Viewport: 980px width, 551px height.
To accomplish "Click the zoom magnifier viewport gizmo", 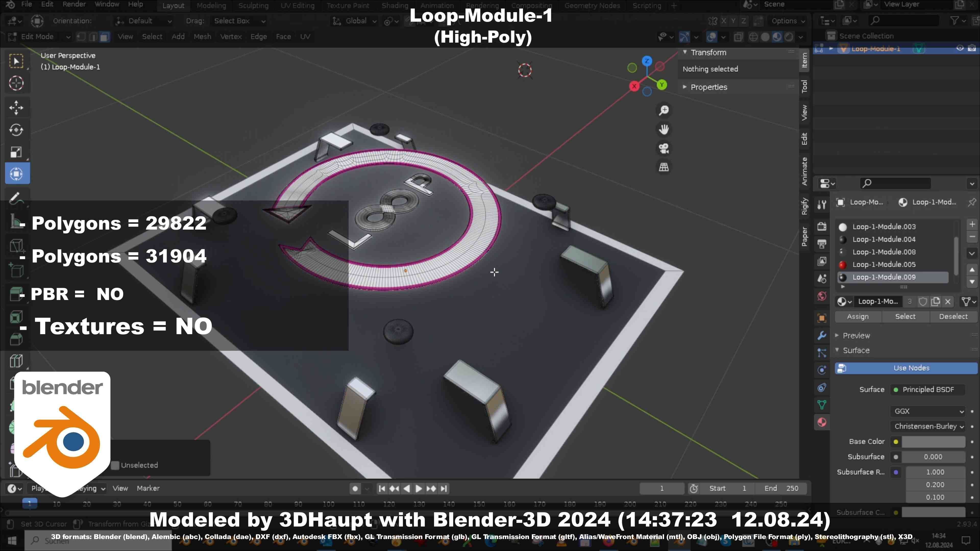I will (664, 110).
